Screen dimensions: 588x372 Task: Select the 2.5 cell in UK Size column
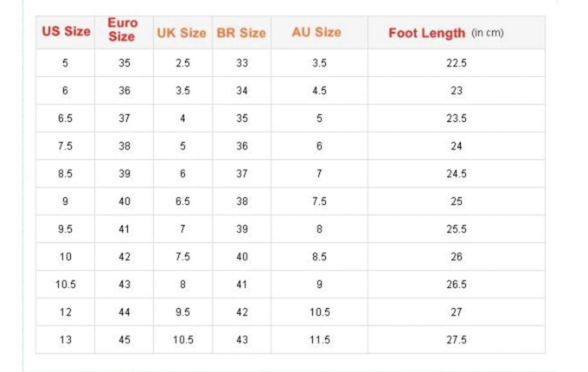tap(182, 62)
